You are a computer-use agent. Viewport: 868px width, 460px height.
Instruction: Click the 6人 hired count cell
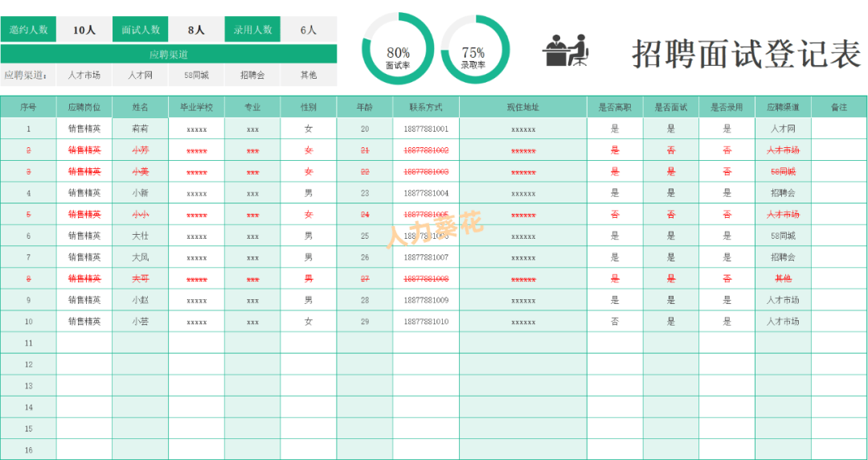pos(309,30)
